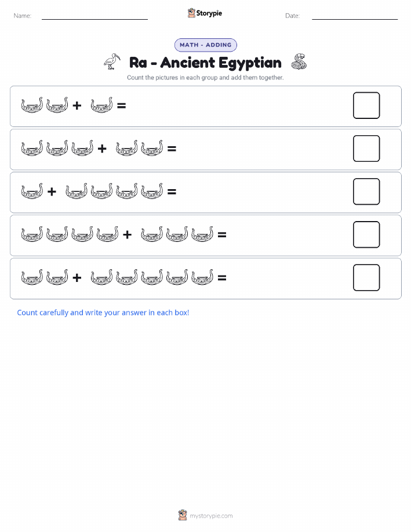Click the Storypie bear logo at top
The height and width of the screenshot is (532, 411).
192,13
